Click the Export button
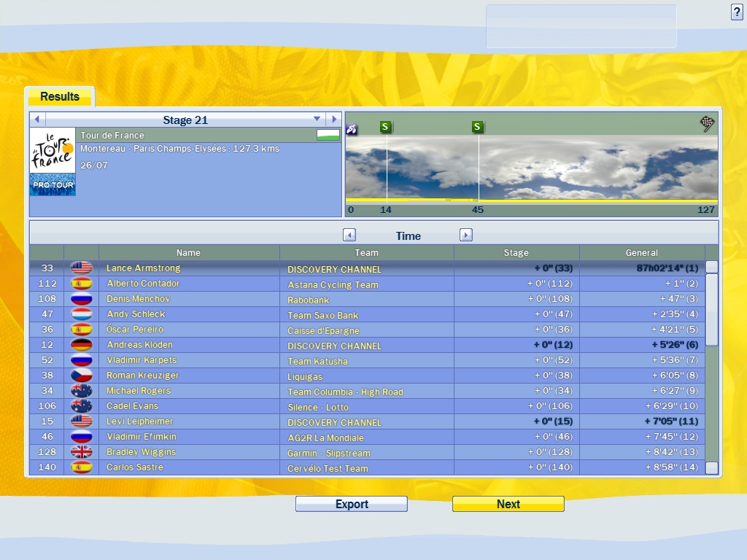This screenshot has height=560, width=747. click(351, 504)
